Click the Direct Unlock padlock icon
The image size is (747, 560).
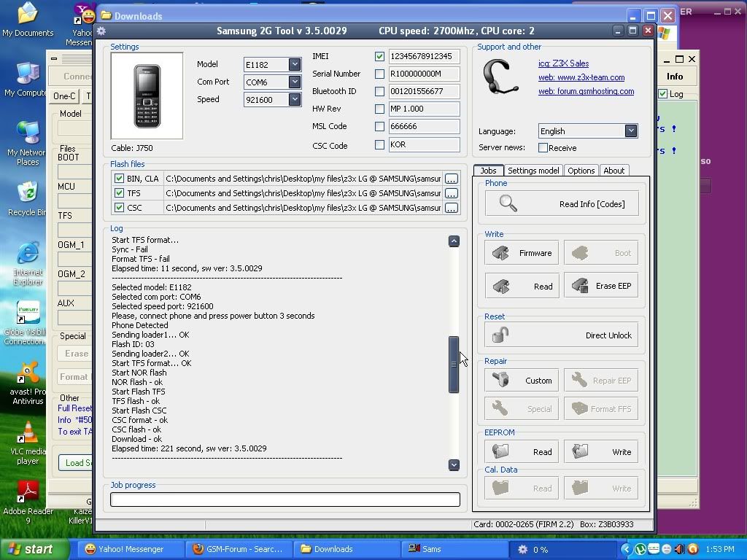[x=500, y=335]
